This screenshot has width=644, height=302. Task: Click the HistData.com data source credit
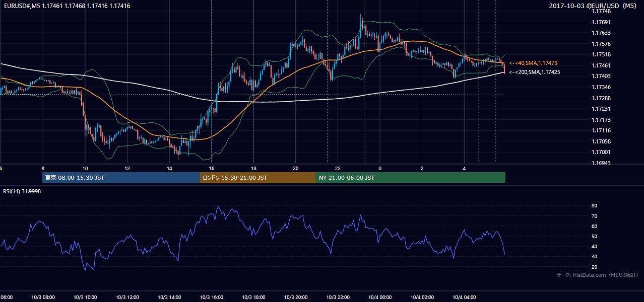point(597,275)
